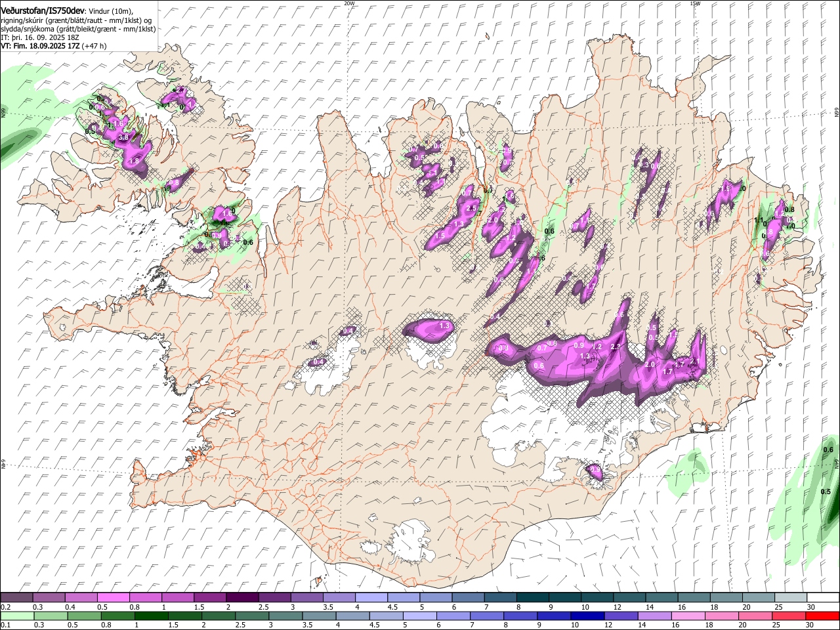Click the '2.3' snowfall value north of Vatnajökull
The width and height of the screenshot is (840, 630).
[x=616, y=346]
